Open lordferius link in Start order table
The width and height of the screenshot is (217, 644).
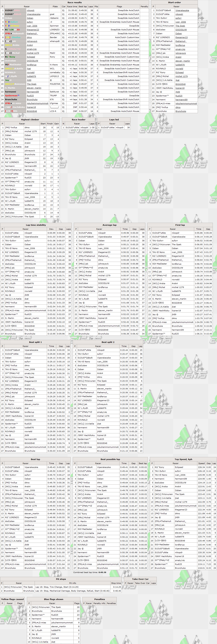(180, 45)
